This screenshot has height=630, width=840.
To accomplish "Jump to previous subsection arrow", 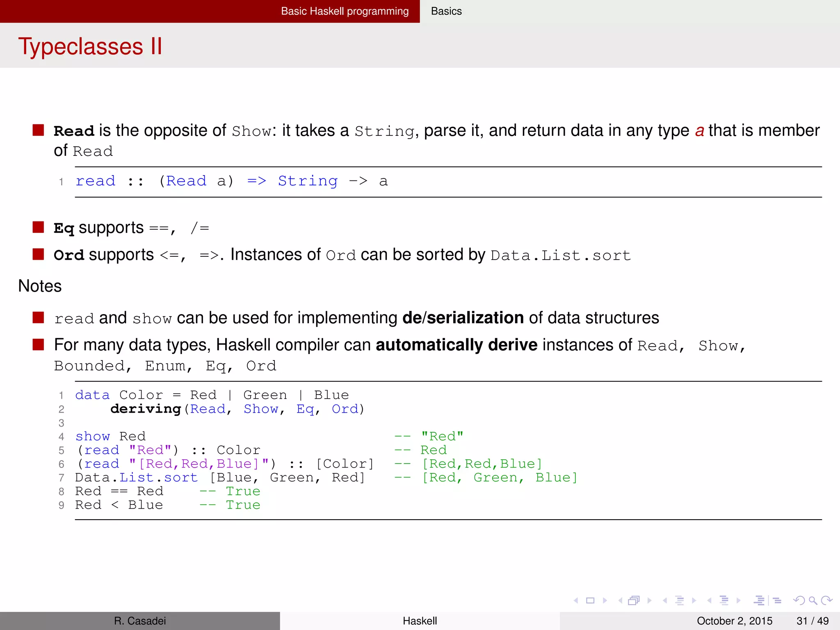I will click(x=665, y=600).
